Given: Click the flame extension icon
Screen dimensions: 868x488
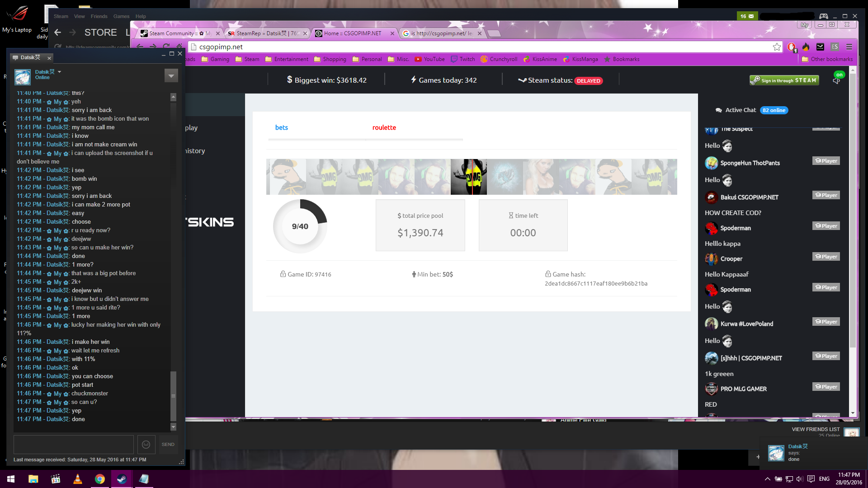Looking at the screenshot, I should click(806, 47).
